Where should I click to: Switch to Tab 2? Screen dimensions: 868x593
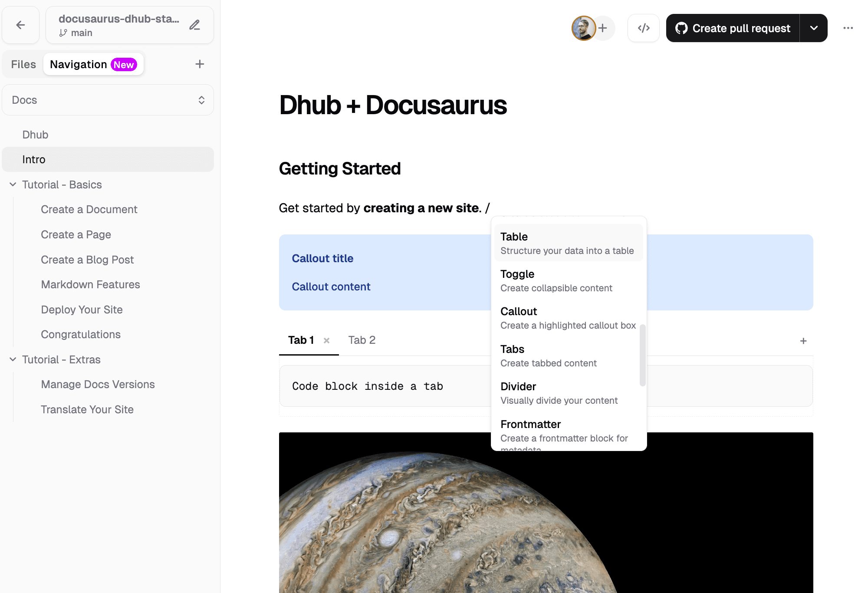362,340
